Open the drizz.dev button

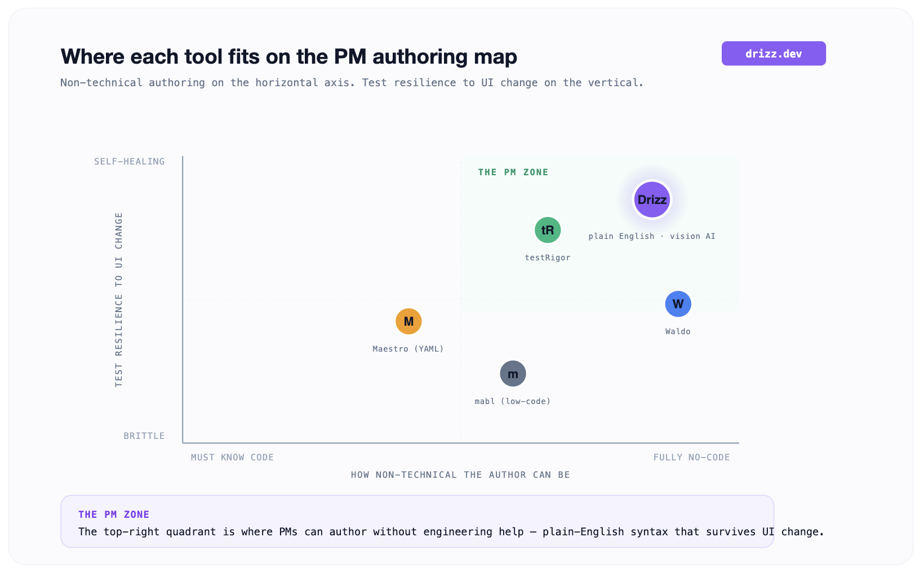point(774,54)
